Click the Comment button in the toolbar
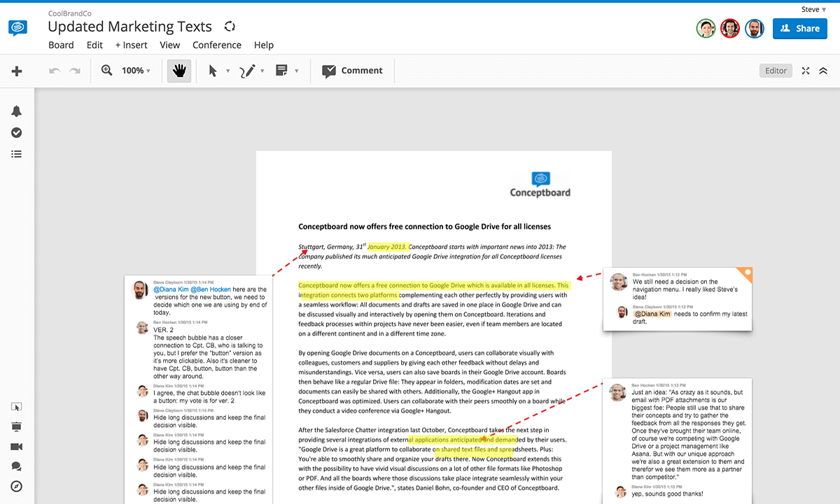The height and width of the screenshot is (504, 840). [352, 71]
